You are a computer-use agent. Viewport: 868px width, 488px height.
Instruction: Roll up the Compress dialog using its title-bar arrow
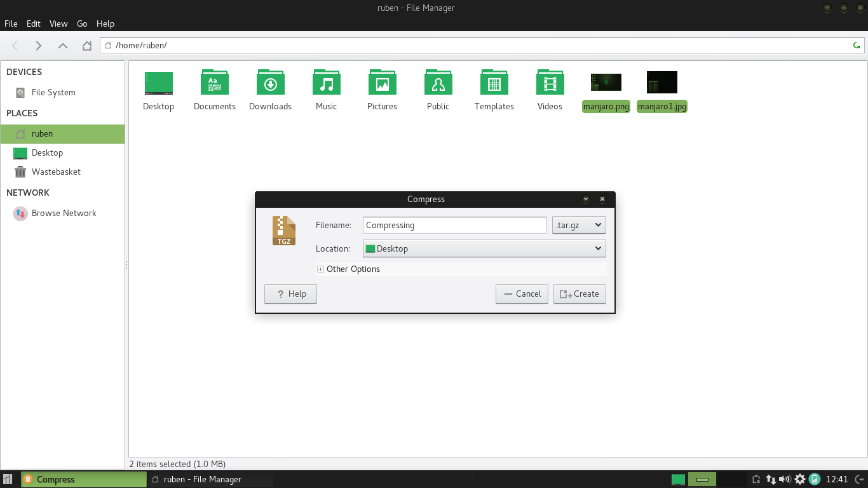click(x=586, y=199)
